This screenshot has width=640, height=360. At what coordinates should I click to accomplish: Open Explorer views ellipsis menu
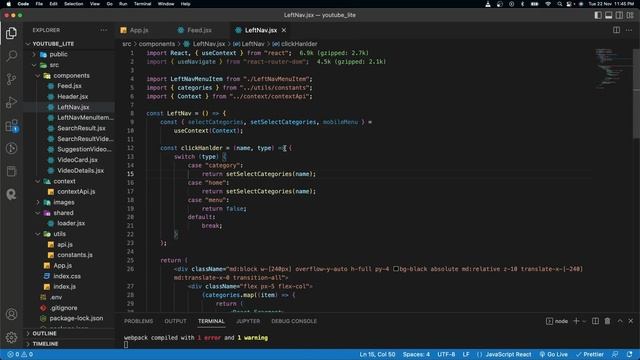pos(104,30)
